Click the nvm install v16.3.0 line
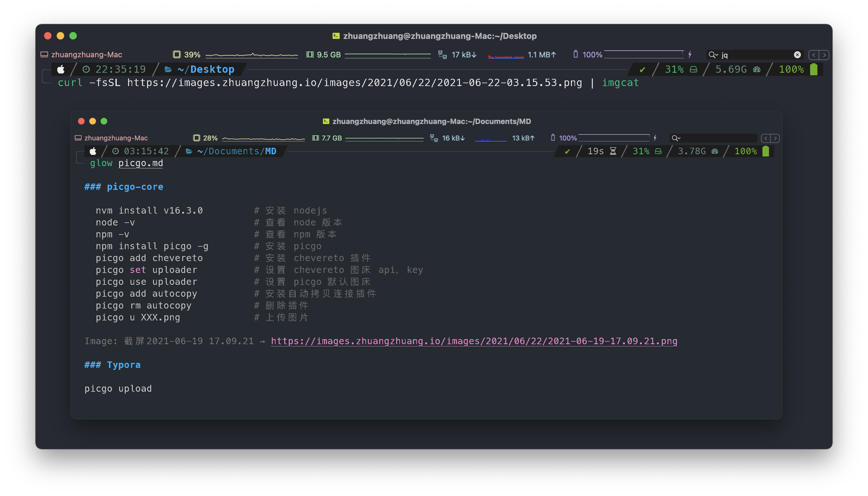This screenshot has width=868, height=496. click(149, 211)
